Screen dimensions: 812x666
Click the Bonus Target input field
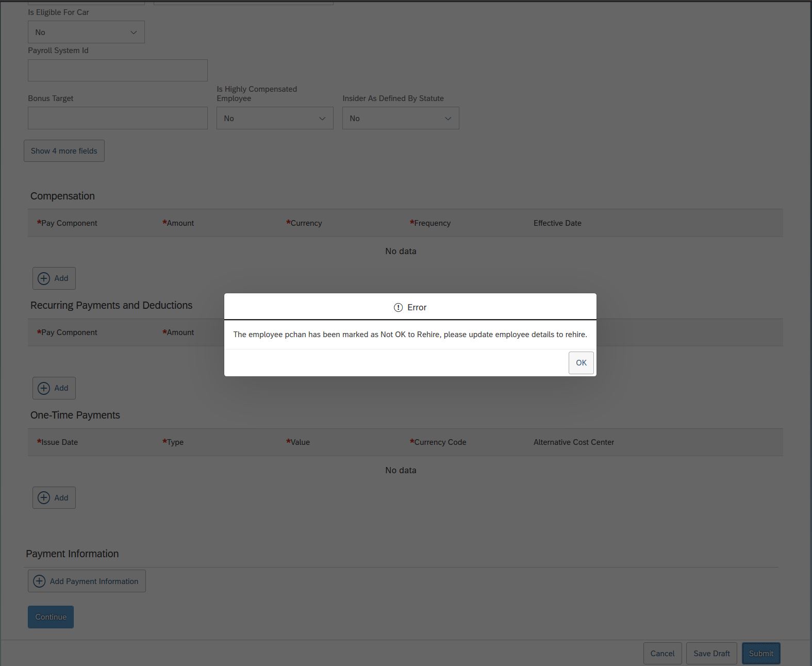point(118,118)
